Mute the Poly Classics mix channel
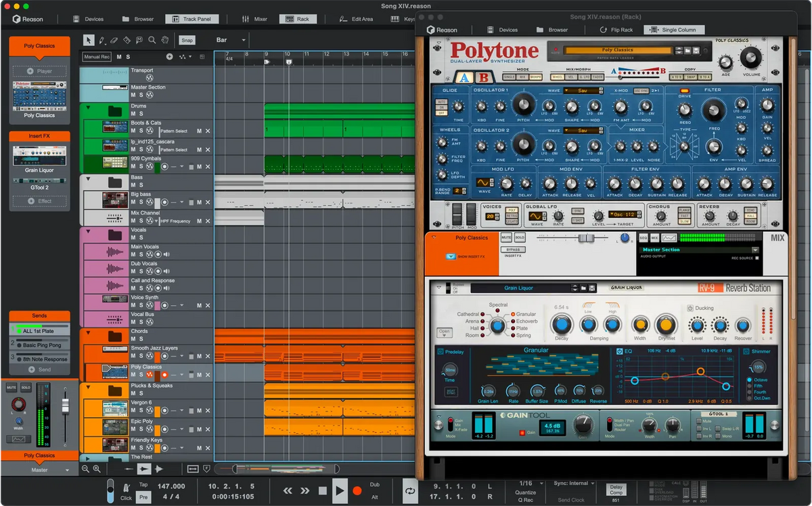This screenshot has width=812, height=506. [x=506, y=238]
